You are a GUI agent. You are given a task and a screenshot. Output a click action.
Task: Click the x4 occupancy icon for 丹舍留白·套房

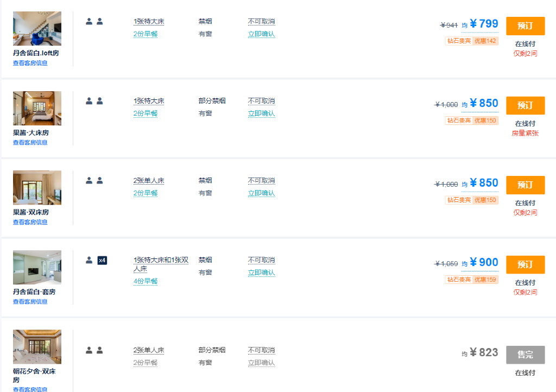(x=102, y=261)
